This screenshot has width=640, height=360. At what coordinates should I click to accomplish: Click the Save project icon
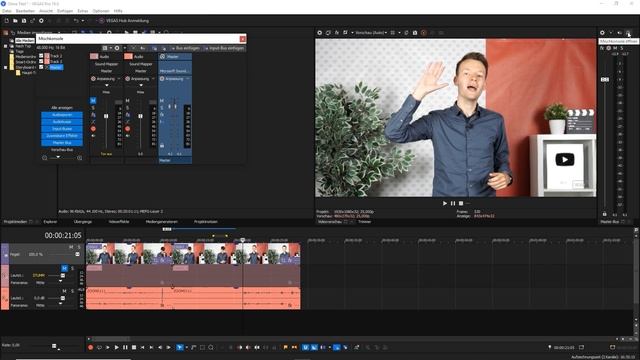24,21
